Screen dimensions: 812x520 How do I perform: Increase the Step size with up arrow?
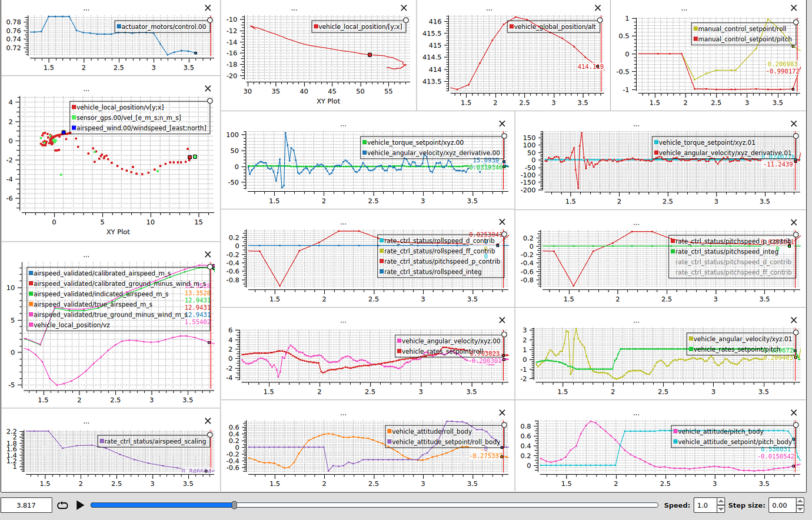click(800, 502)
